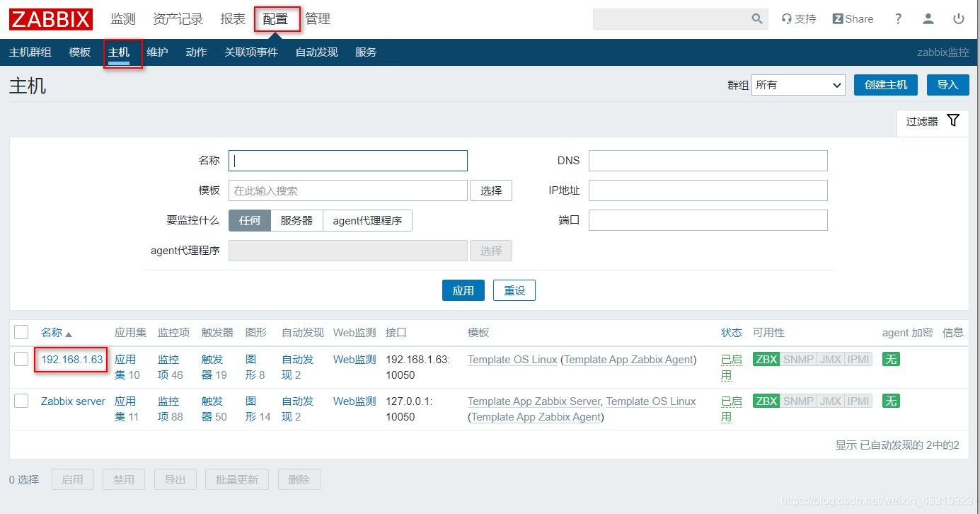Click ZBX badge for Zabbix server
This screenshot has height=514, width=980.
pos(766,401)
